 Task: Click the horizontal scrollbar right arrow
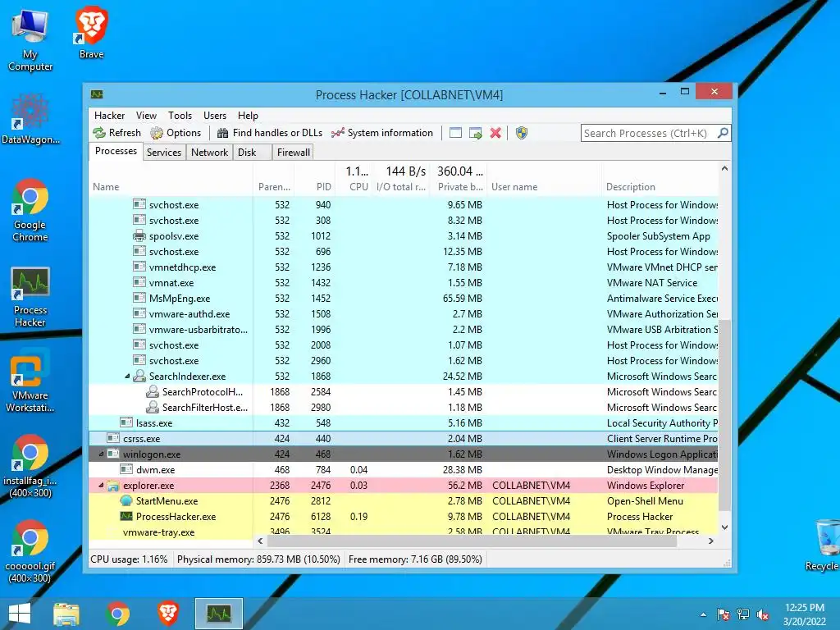[711, 541]
